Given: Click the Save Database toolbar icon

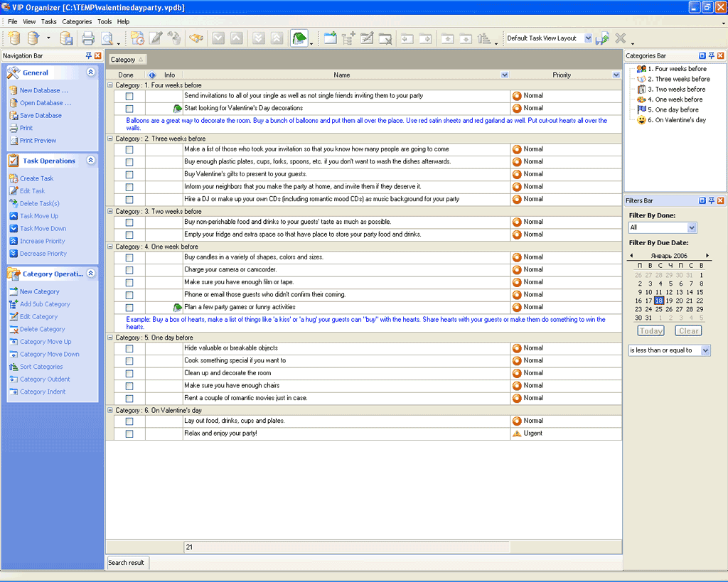Looking at the screenshot, I should point(66,38).
